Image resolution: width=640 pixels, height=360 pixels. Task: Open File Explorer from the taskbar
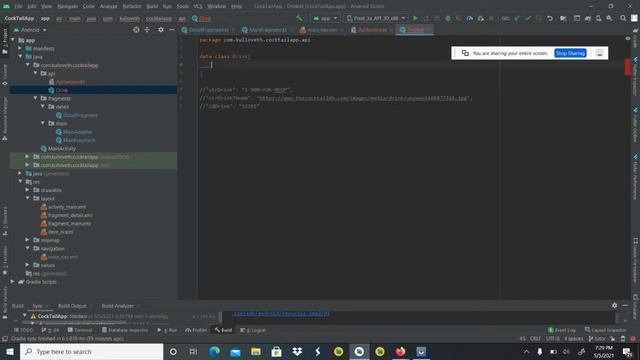point(256,351)
